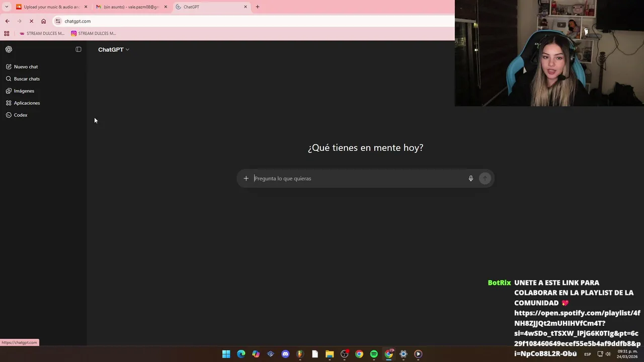Expand the ChatGPT model selector dropdown
This screenshot has height=362, width=644.
point(114,50)
